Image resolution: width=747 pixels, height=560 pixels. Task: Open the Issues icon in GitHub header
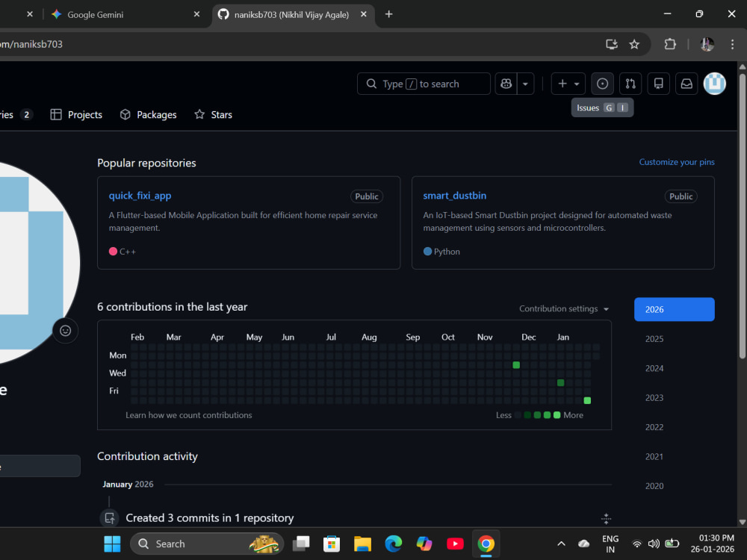pyautogui.click(x=602, y=84)
